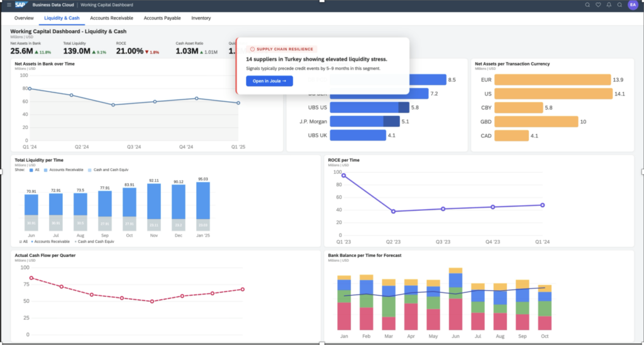Open the EA user avatar menu
This screenshot has width=644, height=345.
pyautogui.click(x=633, y=5)
